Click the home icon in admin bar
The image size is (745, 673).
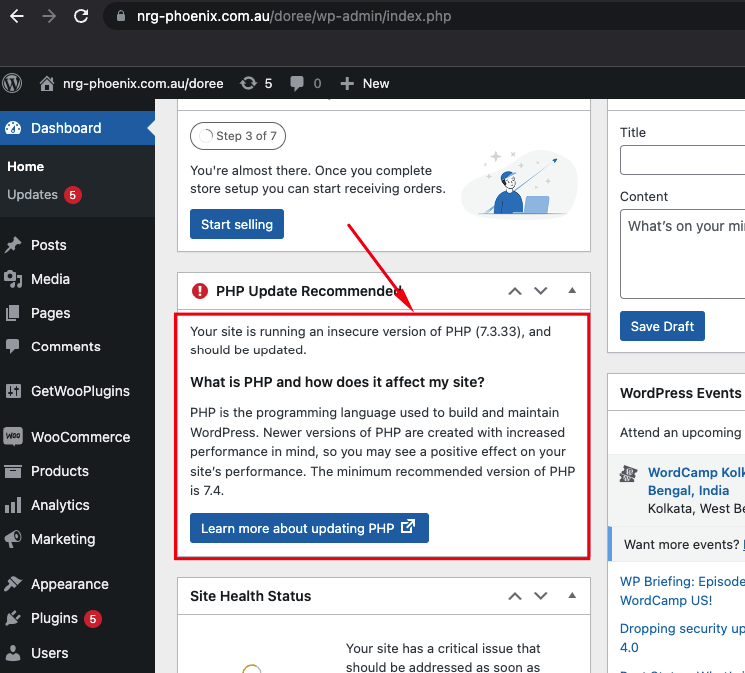[x=47, y=84]
